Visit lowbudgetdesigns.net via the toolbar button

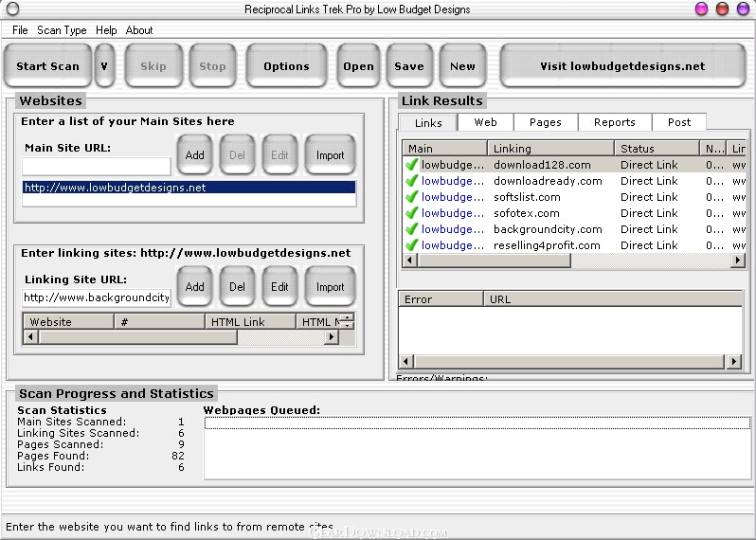click(622, 66)
